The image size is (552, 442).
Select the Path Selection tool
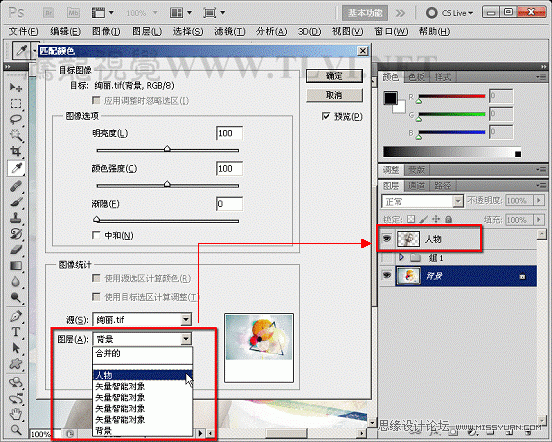(x=15, y=348)
